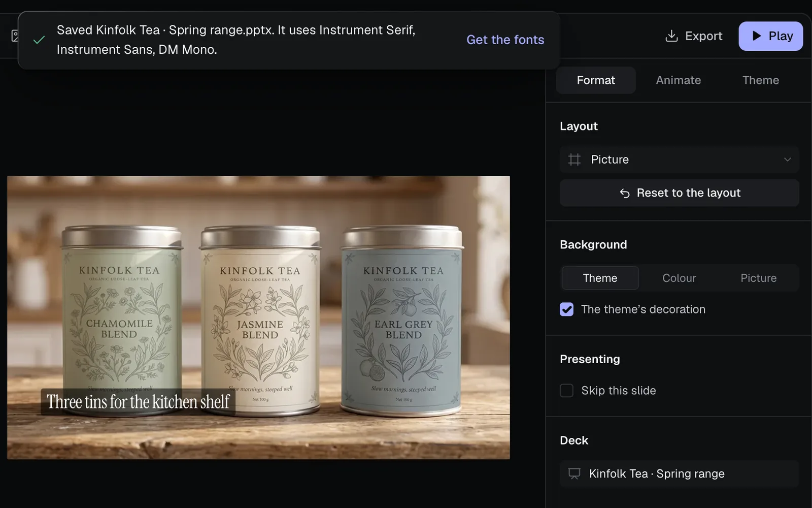Click Reset to the layout button

tap(680, 193)
